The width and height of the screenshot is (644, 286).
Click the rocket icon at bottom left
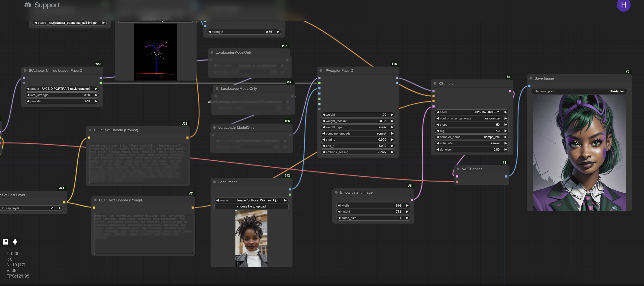15,241
